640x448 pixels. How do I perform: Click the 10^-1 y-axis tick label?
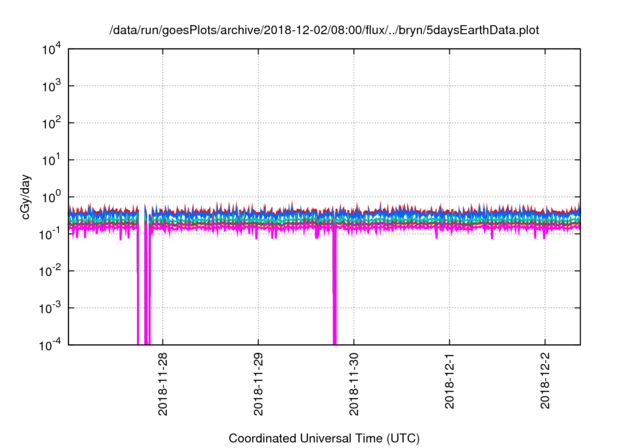(50, 235)
